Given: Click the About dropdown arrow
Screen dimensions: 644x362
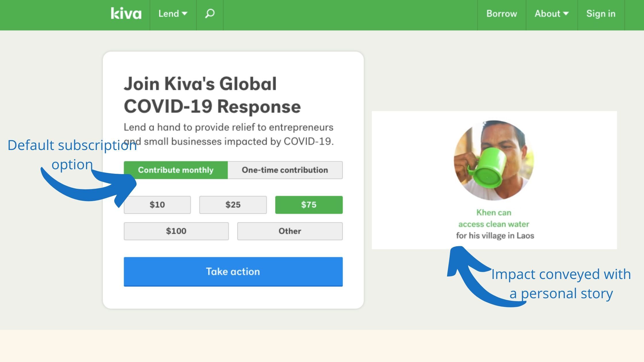Looking at the screenshot, I should [568, 13].
